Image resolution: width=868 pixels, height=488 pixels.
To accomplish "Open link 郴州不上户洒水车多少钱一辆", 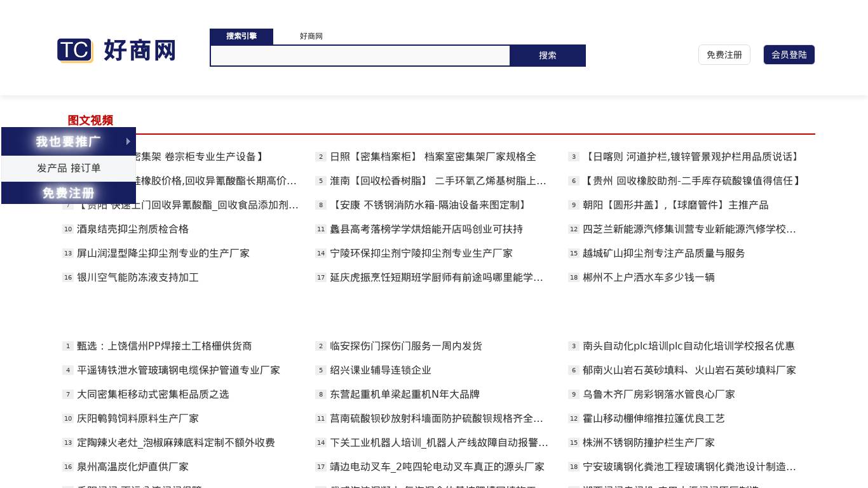I will coord(649,278).
